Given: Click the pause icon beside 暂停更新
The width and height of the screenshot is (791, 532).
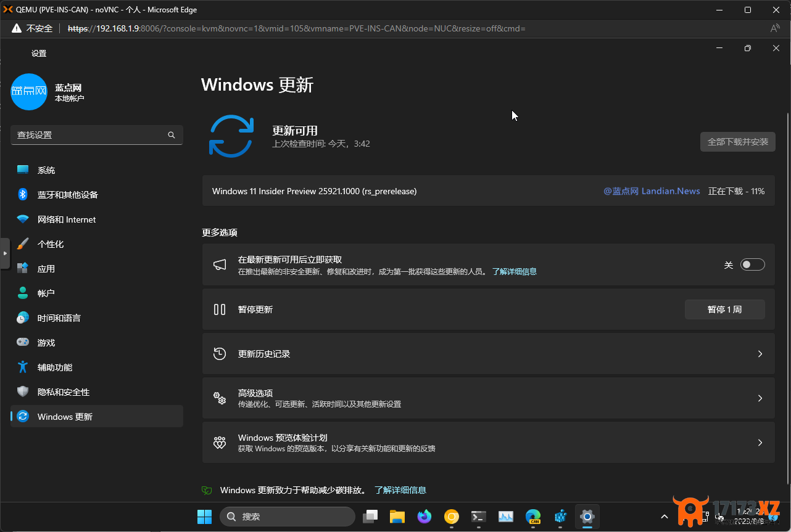Looking at the screenshot, I should [x=220, y=309].
